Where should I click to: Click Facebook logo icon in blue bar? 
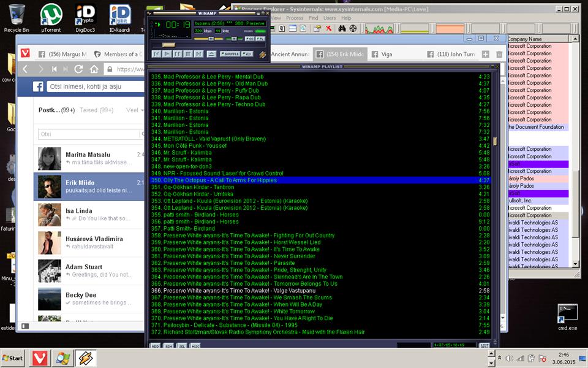click(x=38, y=86)
